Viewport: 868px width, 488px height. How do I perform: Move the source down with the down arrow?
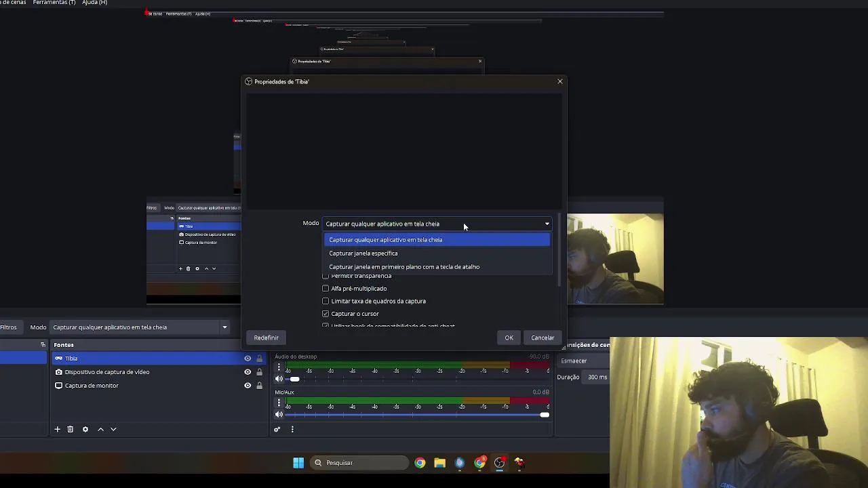pos(113,429)
